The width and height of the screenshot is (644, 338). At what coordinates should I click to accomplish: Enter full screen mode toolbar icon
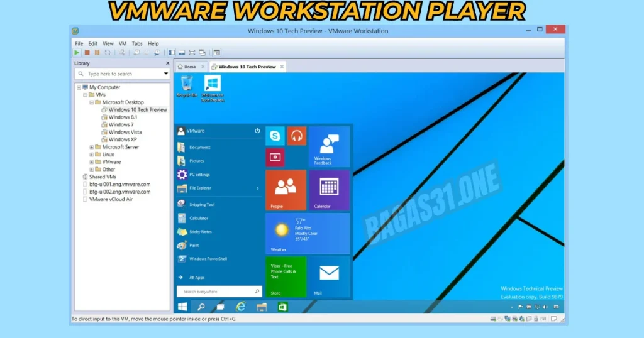(192, 53)
